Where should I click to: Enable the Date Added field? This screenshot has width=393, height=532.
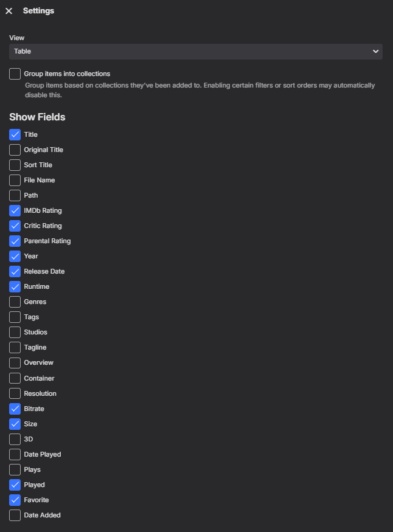(x=15, y=515)
